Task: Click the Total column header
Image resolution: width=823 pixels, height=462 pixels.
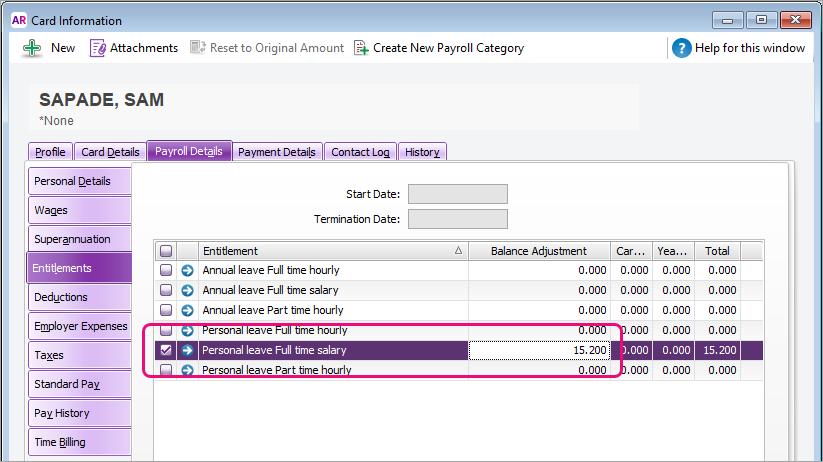Action: 717,251
